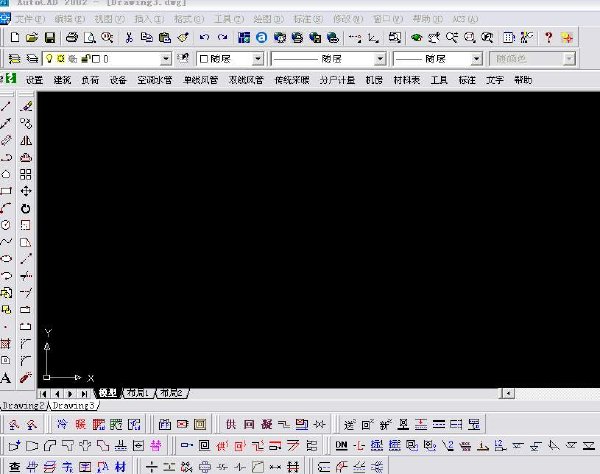Select the Array modify tool

pos(26,174)
